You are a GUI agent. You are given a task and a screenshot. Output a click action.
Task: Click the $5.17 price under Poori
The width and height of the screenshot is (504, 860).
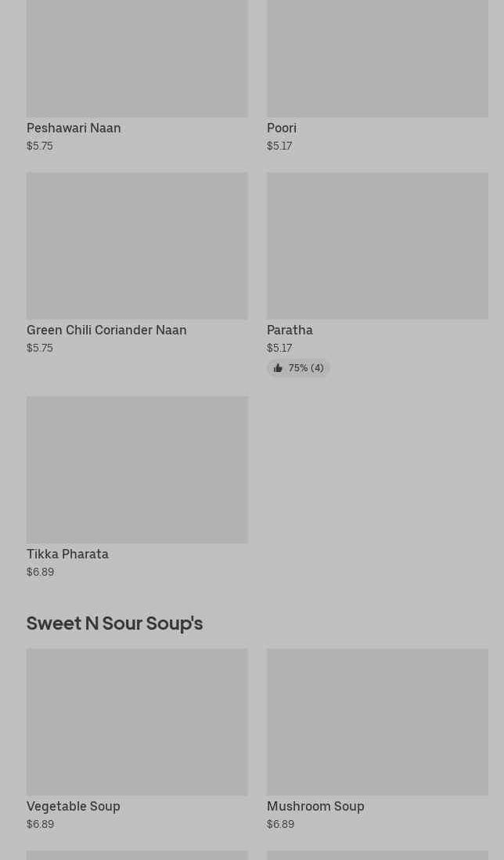pos(279,146)
